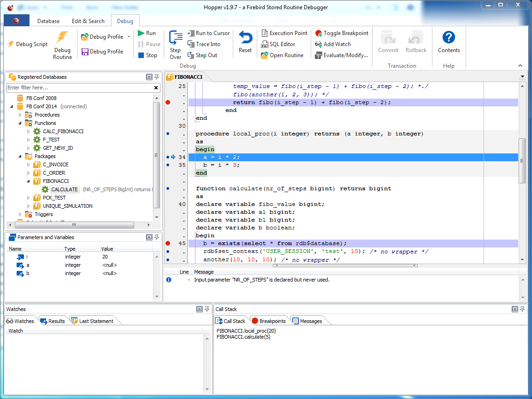Clear the database filter field
Viewport: 532px width, 399px height.
pos(156,87)
